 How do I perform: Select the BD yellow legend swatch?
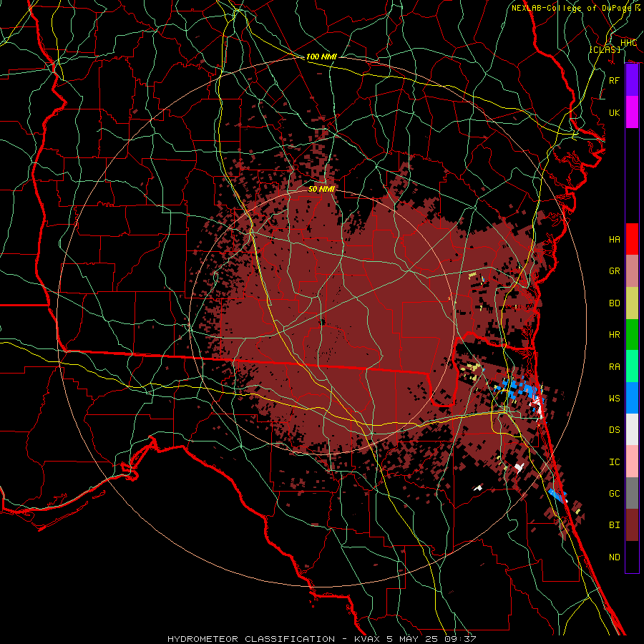click(632, 303)
